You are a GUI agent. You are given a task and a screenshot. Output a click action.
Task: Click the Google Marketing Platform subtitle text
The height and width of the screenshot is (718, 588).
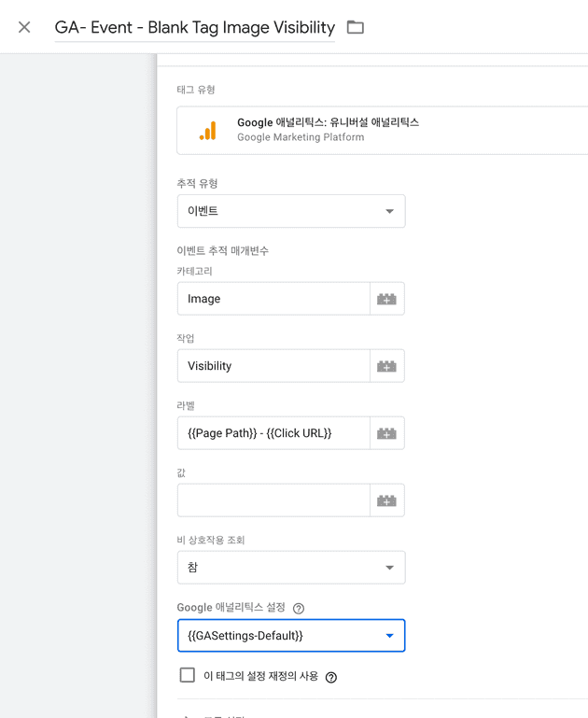301,138
